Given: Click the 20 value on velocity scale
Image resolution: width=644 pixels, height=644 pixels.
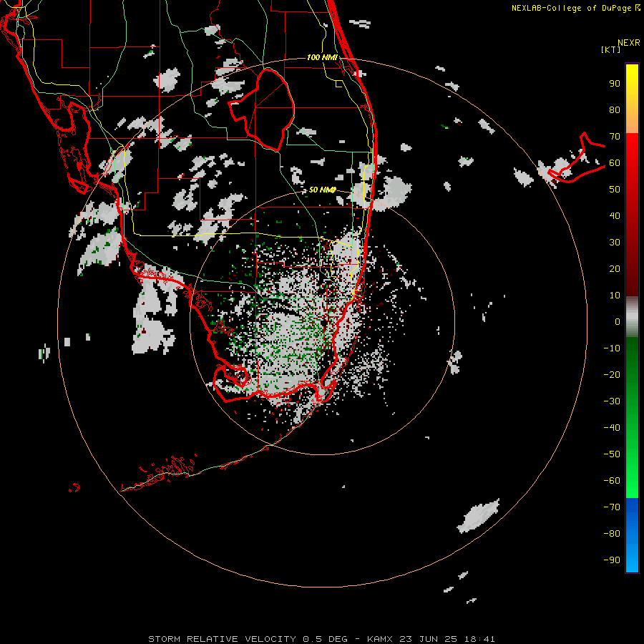Looking at the screenshot, I should pos(615,269).
